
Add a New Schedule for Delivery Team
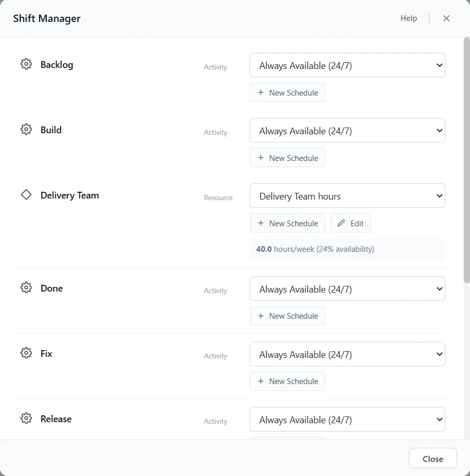click(287, 223)
